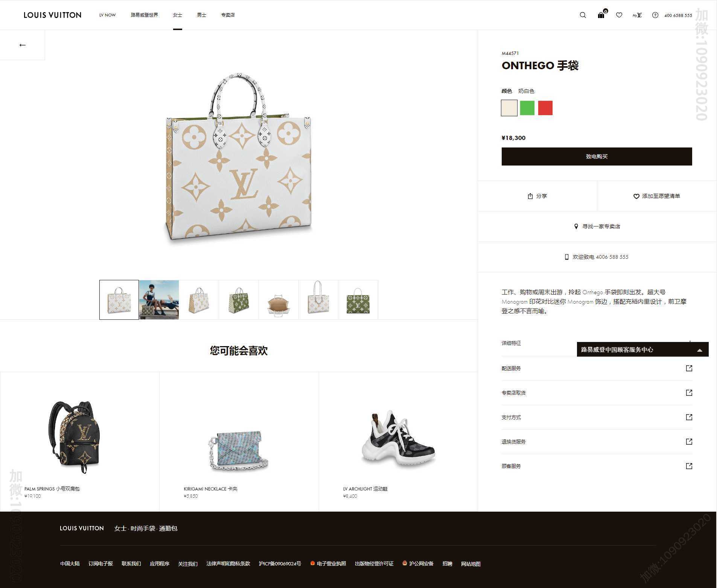717x588 pixels.
Task: Open 配送服务 external link icon
Action: (x=689, y=368)
